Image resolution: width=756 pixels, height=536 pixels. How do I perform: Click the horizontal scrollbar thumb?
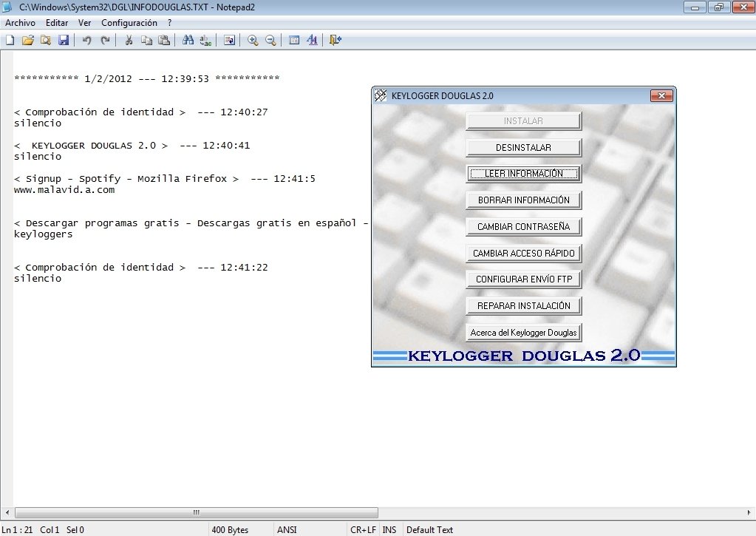pos(197,512)
